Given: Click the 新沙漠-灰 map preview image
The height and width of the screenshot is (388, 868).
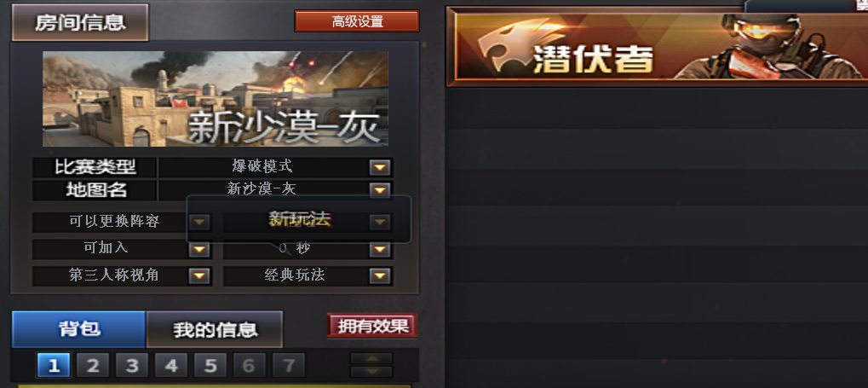Looking at the screenshot, I should tap(216, 99).
